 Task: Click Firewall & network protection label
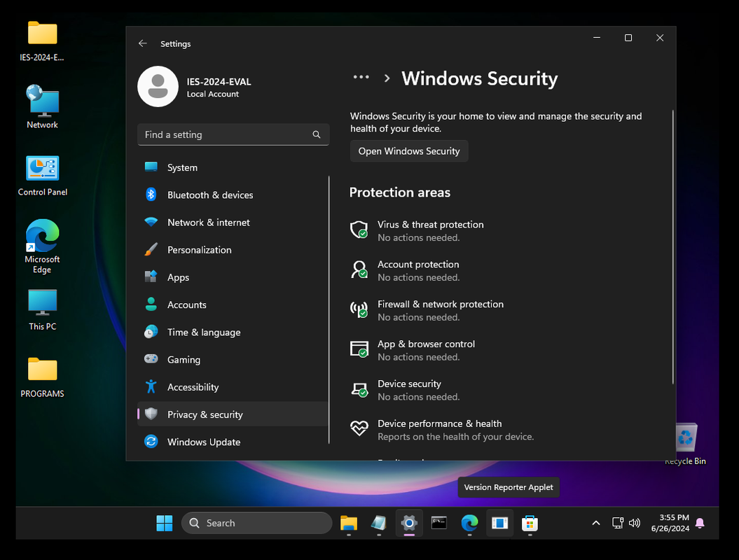pyautogui.click(x=440, y=304)
